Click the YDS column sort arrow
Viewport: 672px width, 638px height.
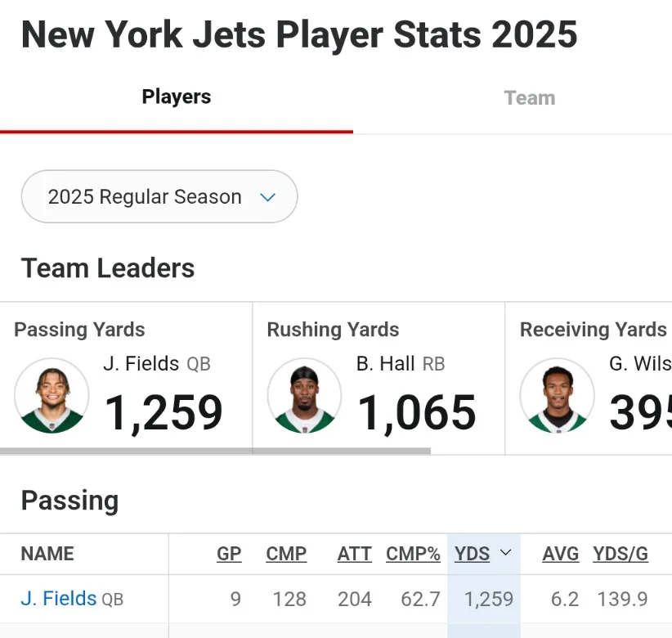point(504,555)
